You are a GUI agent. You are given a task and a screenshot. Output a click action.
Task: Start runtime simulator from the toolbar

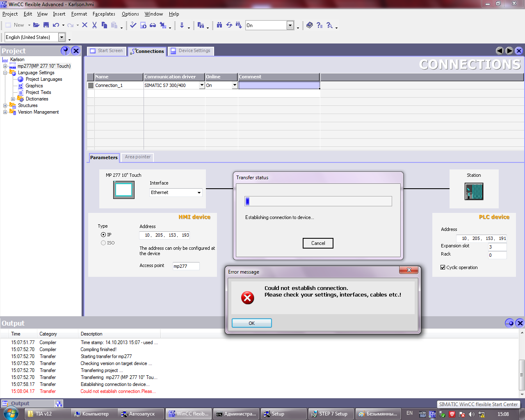pos(143,25)
